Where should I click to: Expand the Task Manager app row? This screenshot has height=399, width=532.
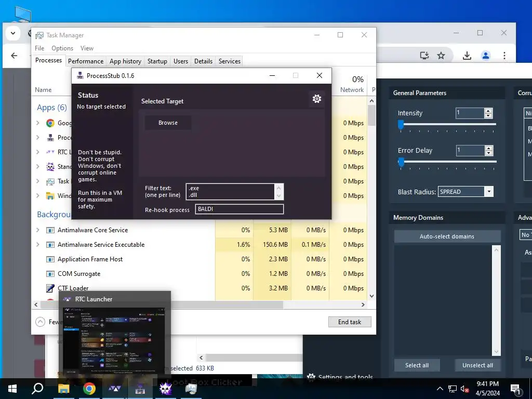[x=37, y=181]
